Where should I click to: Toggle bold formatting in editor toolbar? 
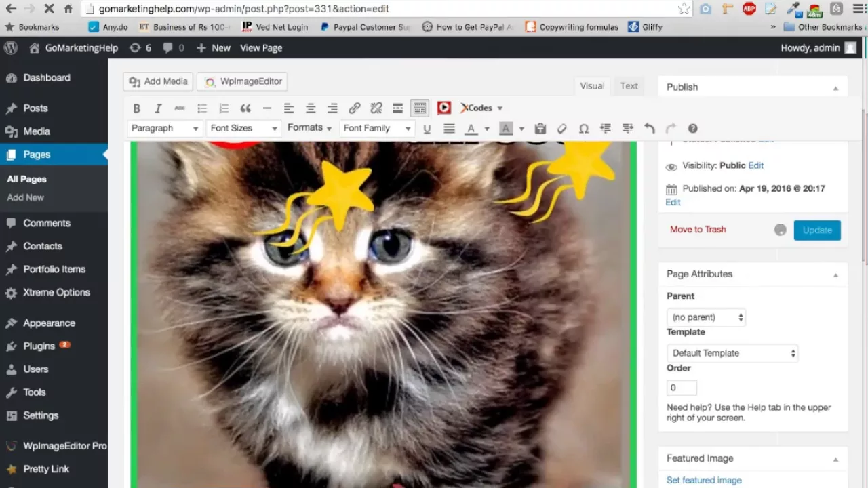(136, 108)
